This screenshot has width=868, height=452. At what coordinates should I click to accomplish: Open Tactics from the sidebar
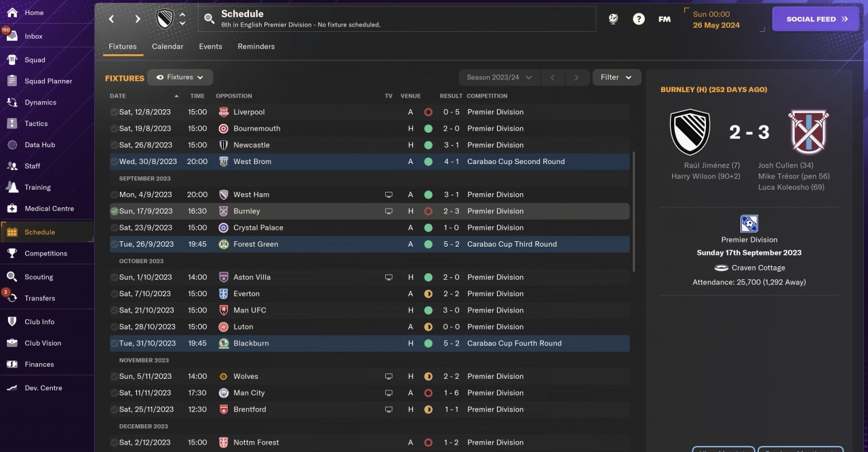tap(36, 123)
